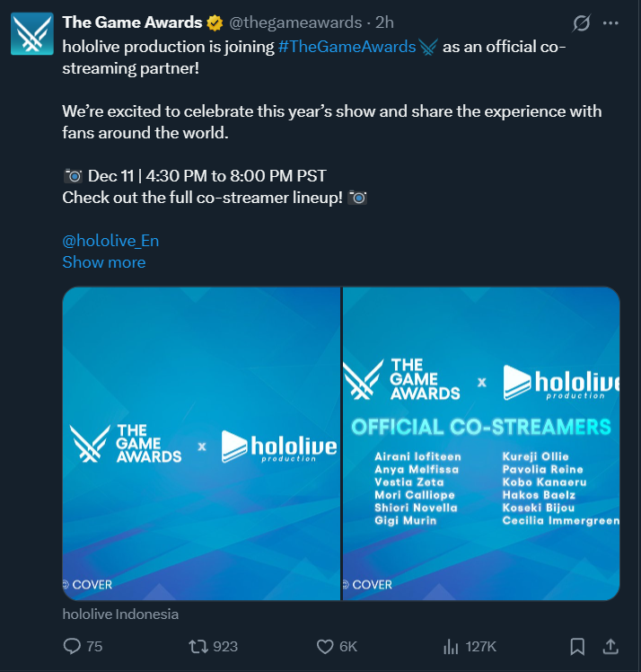
Task: Open the @thegameawards handle
Action: 295,22
